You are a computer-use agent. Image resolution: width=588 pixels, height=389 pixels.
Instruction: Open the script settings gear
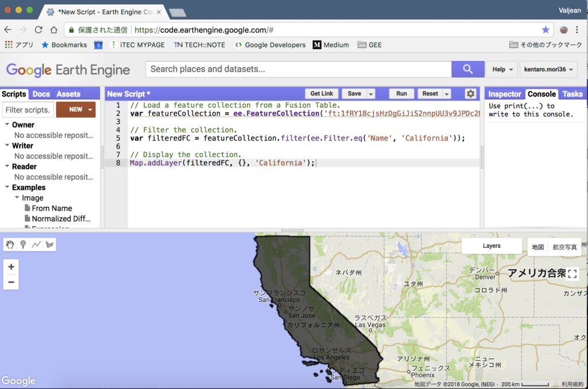pyautogui.click(x=470, y=94)
